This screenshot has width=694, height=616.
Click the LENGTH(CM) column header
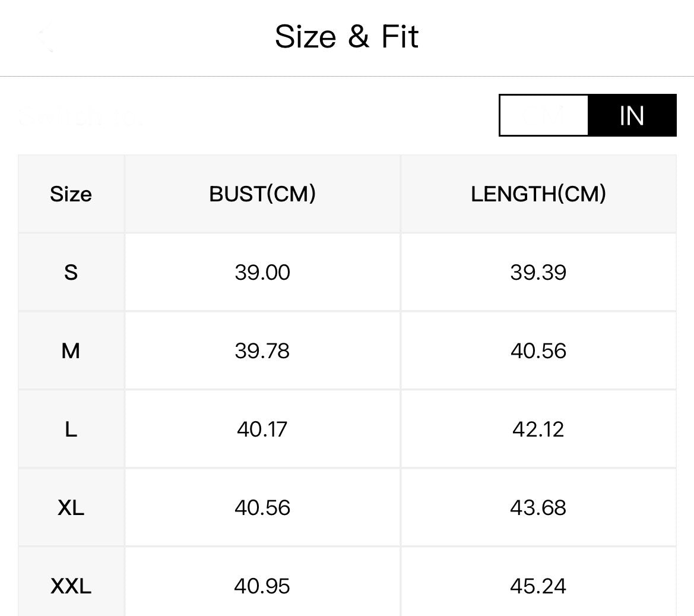click(538, 194)
